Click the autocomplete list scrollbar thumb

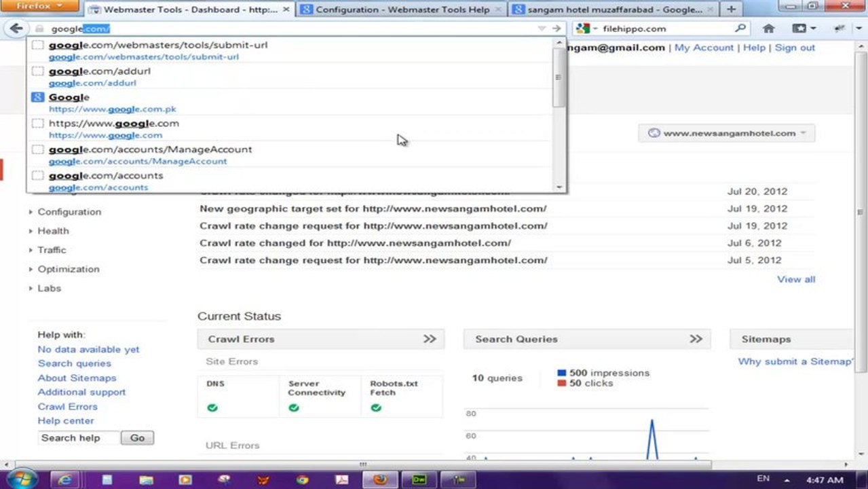559,78
